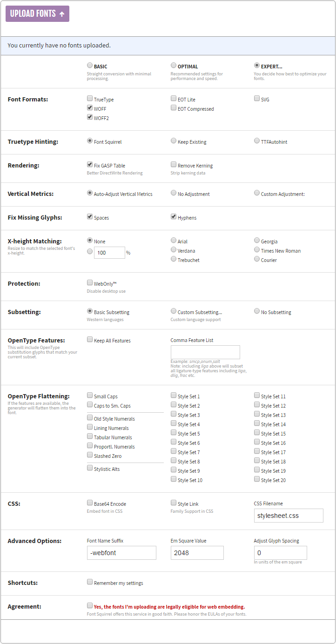Select Times New Roman x-height matching
336x644 pixels.
tap(257, 250)
